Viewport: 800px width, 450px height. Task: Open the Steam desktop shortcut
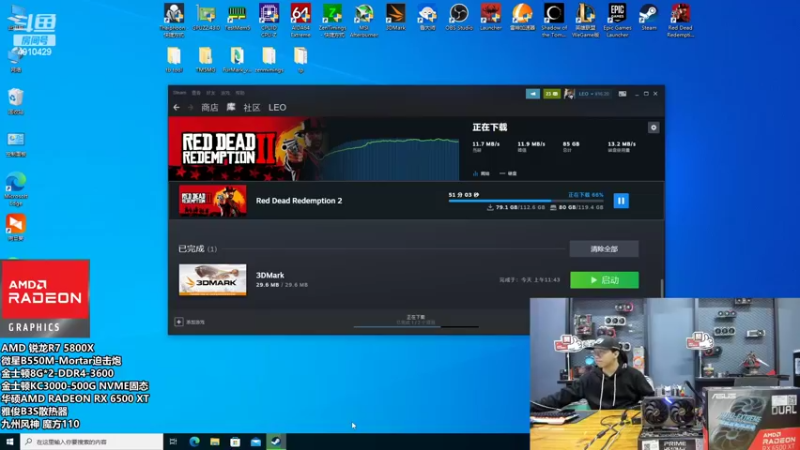click(648, 18)
